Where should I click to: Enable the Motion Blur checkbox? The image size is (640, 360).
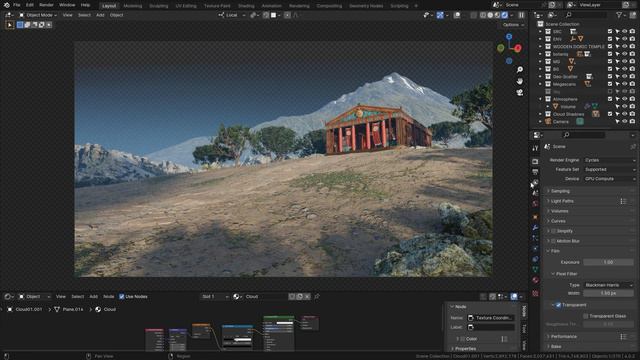pyautogui.click(x=553, y=241)
